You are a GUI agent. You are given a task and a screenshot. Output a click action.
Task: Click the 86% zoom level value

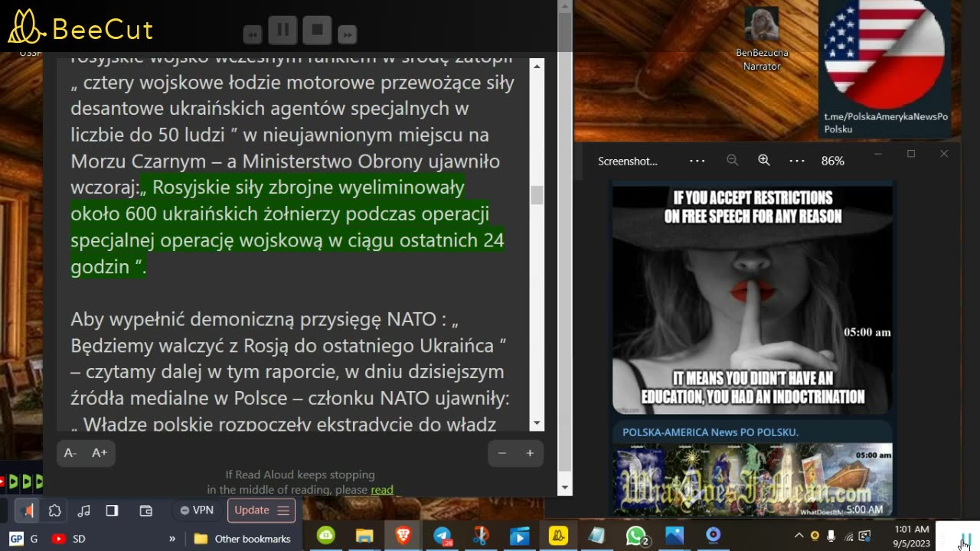click(x=832, y=161)
